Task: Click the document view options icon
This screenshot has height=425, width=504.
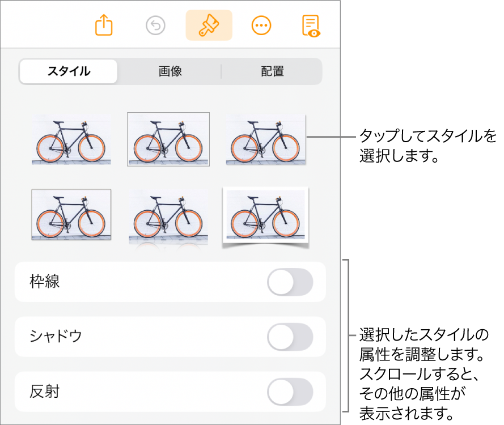Action: point(311,25)
